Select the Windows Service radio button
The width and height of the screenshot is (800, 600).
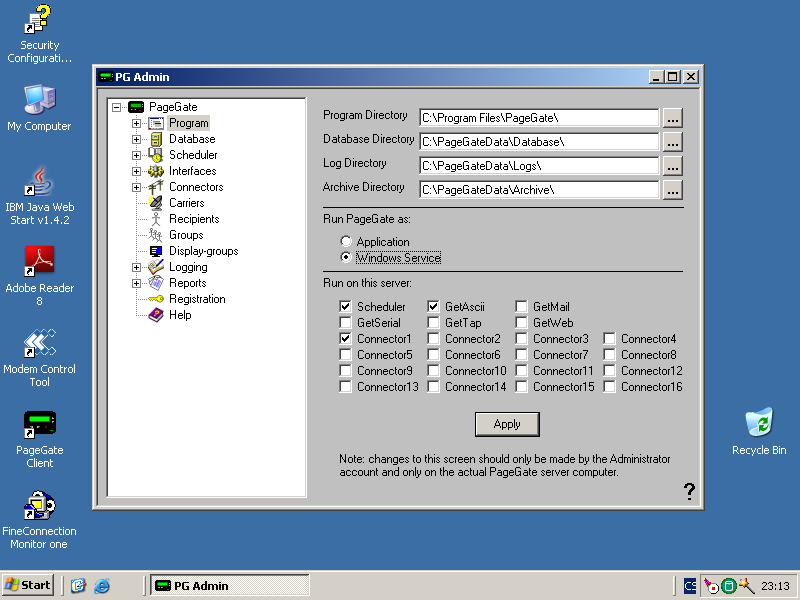(346, 257)
